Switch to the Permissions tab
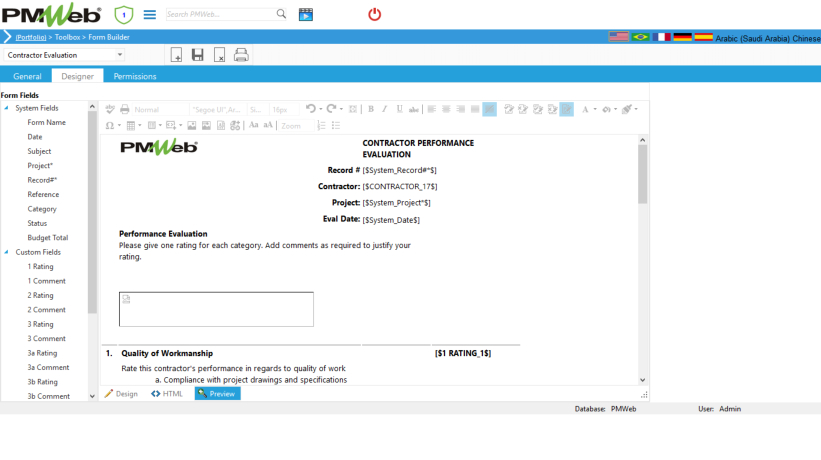 [x=135, y=76]
